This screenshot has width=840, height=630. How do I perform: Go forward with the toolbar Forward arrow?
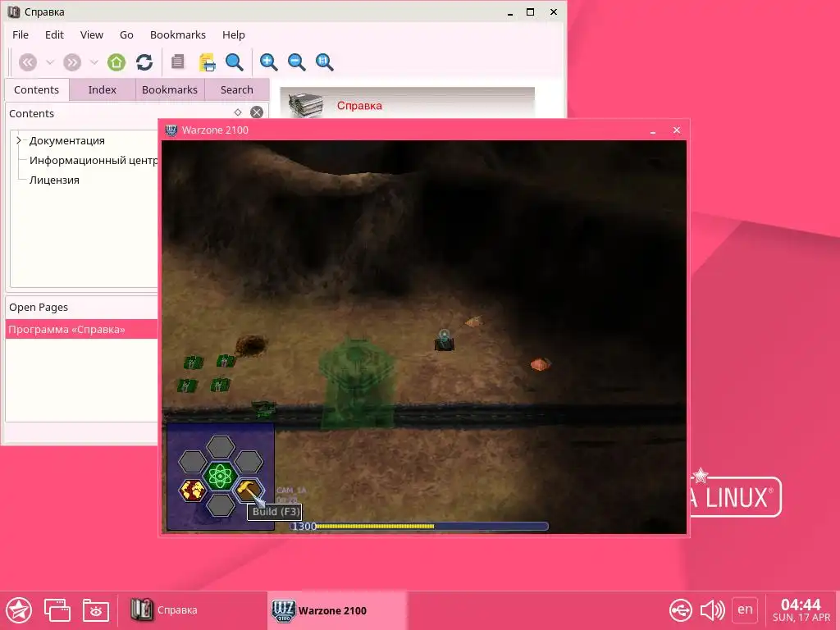[72, 62]
